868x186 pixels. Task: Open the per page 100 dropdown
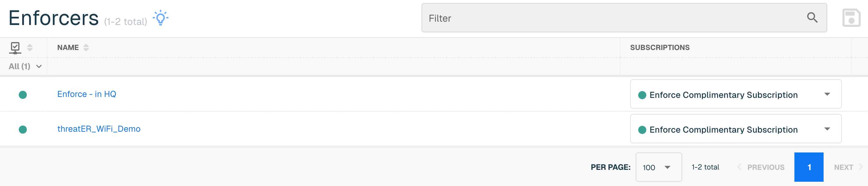point(658,167)
